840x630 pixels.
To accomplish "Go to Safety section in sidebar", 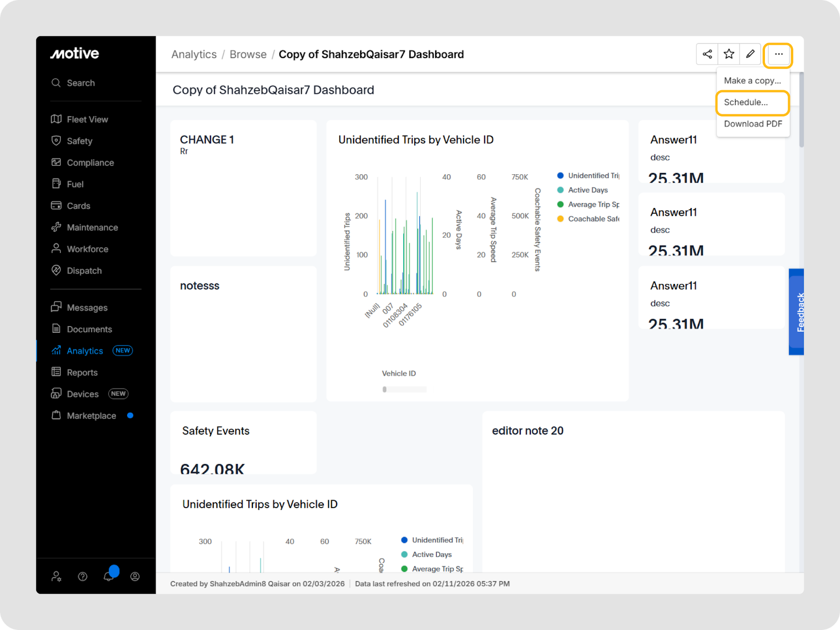I will tap(79, 141).
